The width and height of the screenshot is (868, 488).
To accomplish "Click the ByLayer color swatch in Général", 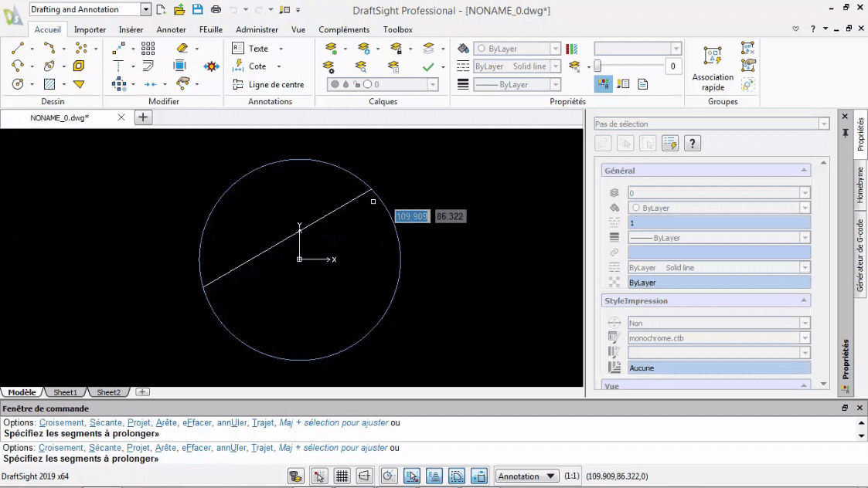I will 636,208.
